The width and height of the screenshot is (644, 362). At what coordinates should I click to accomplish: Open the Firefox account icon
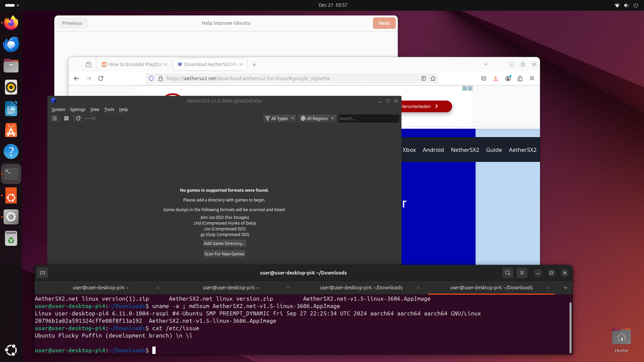click(508, 78)
